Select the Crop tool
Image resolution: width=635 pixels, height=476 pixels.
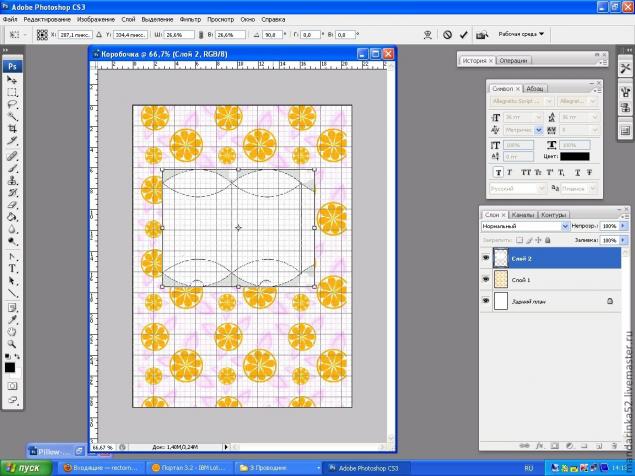coord(12,129)
